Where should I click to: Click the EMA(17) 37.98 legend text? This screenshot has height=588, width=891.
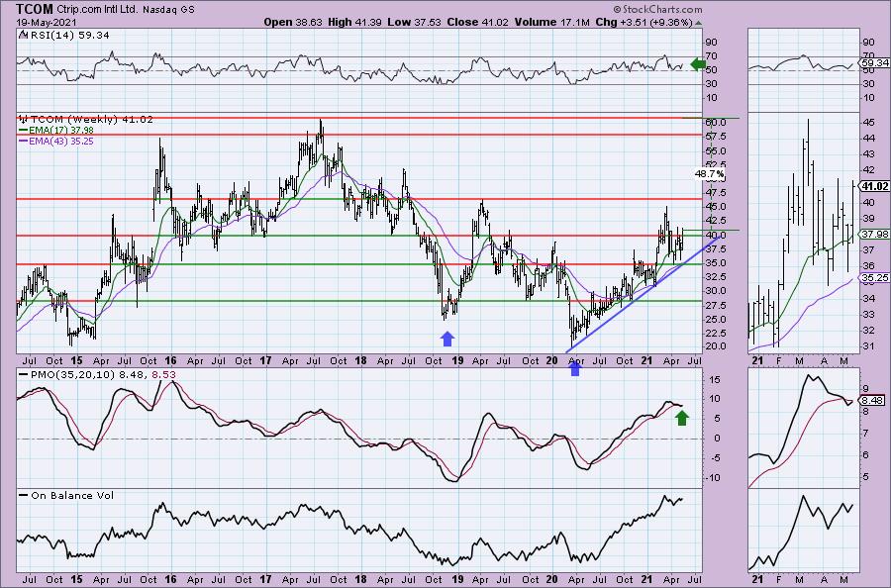tap(61, 130)
